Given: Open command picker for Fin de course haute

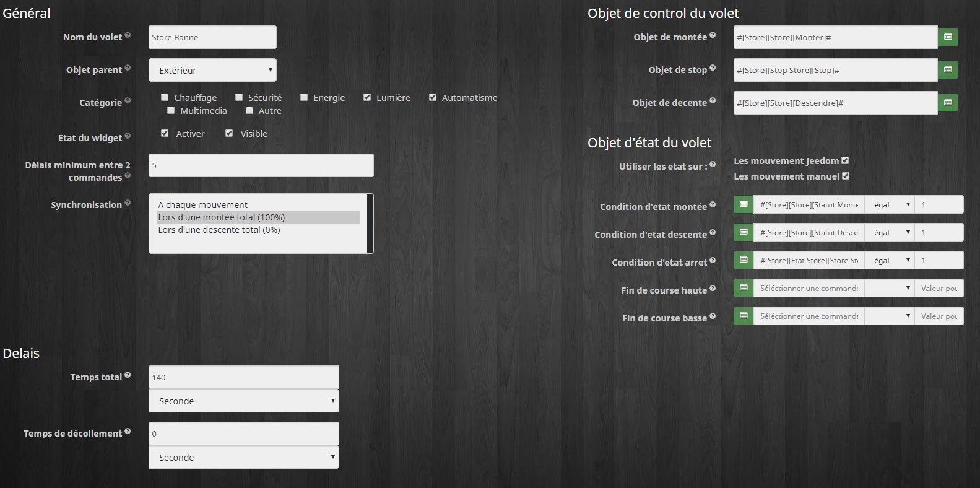Looking at the screenshot, I should point(744,288).
